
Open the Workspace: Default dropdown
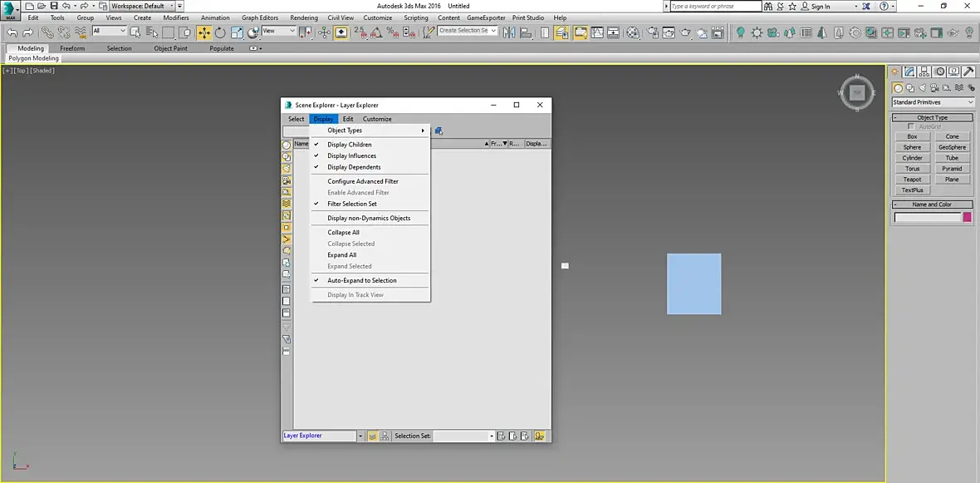(142, 6)
